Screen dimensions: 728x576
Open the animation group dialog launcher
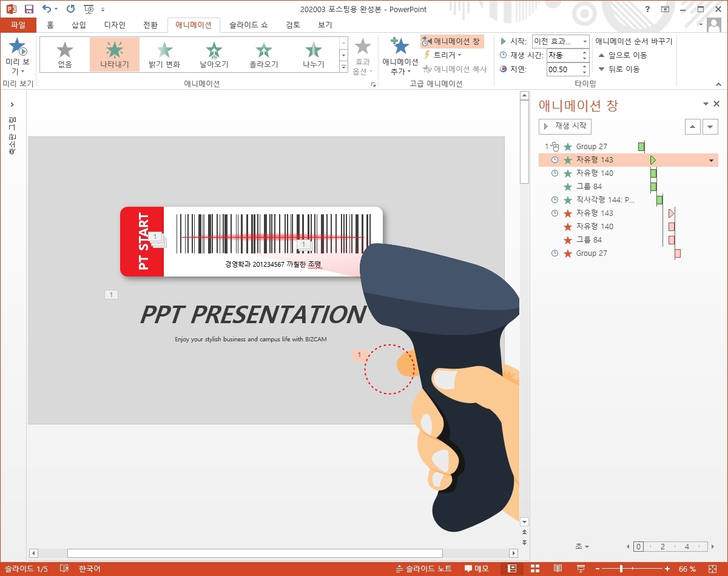(373, 85)
